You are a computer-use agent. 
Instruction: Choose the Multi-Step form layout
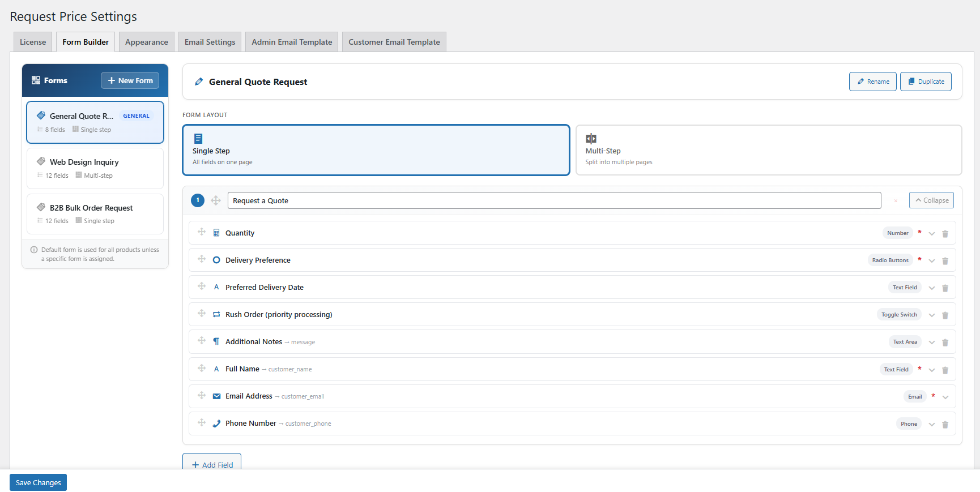(768, 150)
